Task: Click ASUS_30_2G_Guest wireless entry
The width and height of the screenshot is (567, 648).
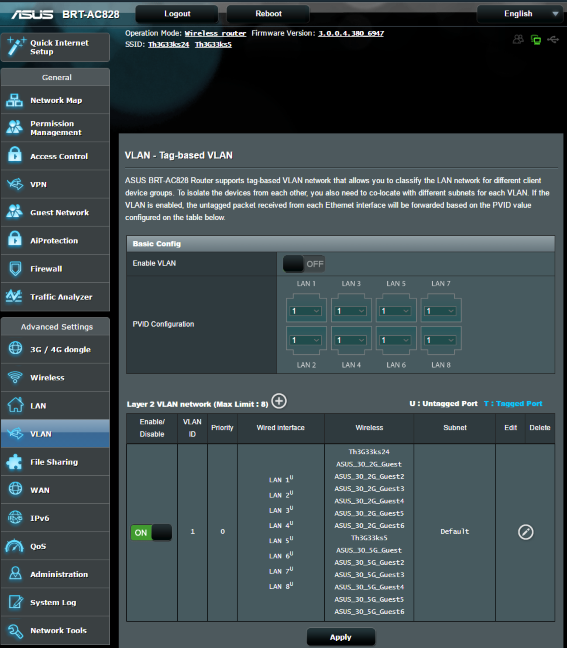Action: tap(369, 464)
